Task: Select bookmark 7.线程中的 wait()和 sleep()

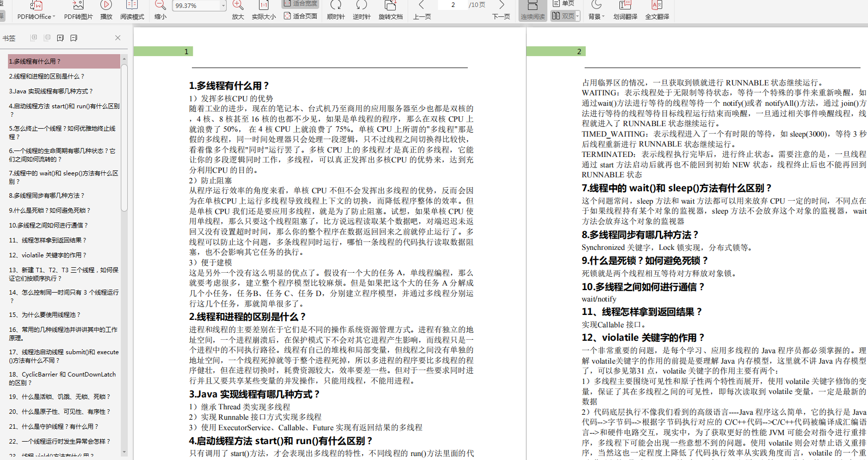Action: [64, 177]
